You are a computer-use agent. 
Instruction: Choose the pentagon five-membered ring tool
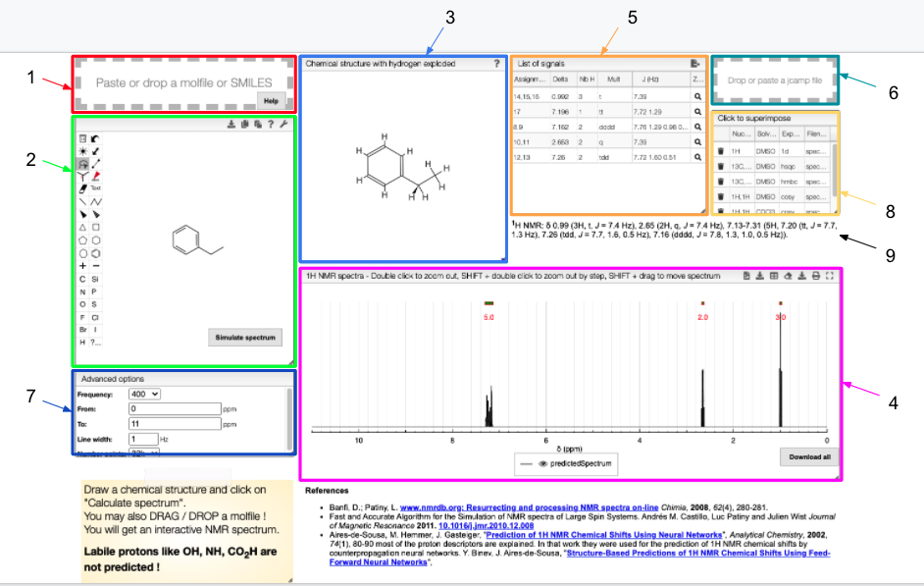(82, 240)
